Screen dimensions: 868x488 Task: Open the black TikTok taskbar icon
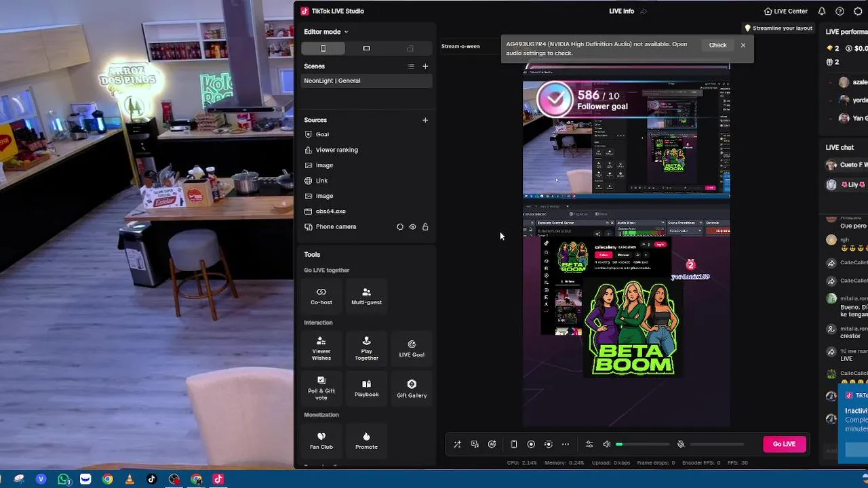tap(151, 479)
